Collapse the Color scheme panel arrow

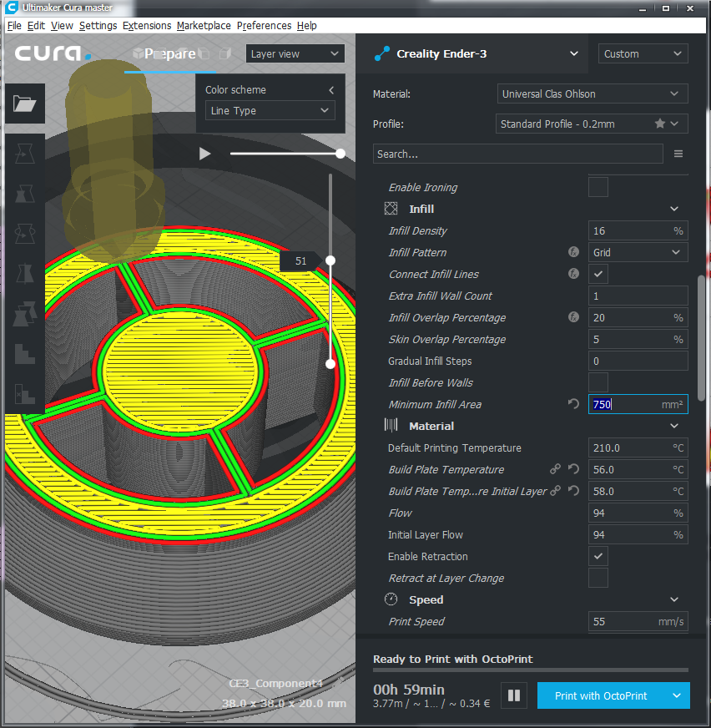(x=331, y=89)
